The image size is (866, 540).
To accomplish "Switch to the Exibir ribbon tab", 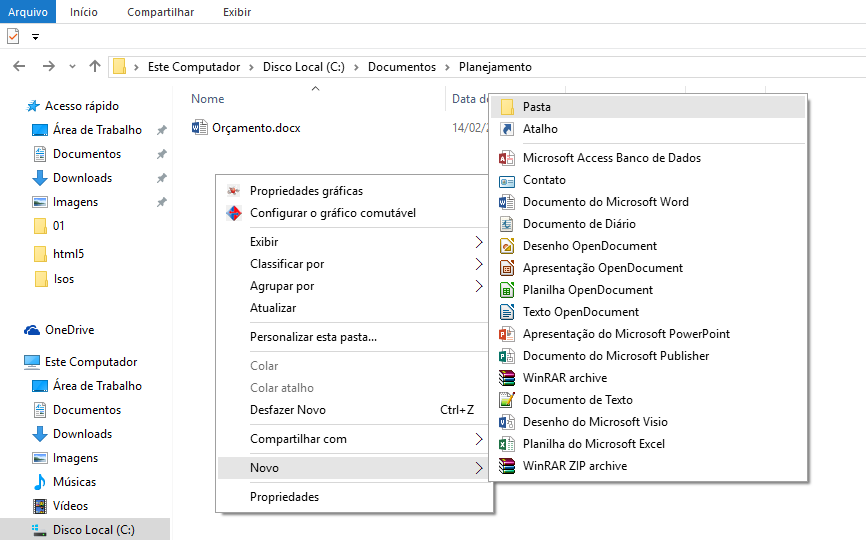I will coord(237,12).
